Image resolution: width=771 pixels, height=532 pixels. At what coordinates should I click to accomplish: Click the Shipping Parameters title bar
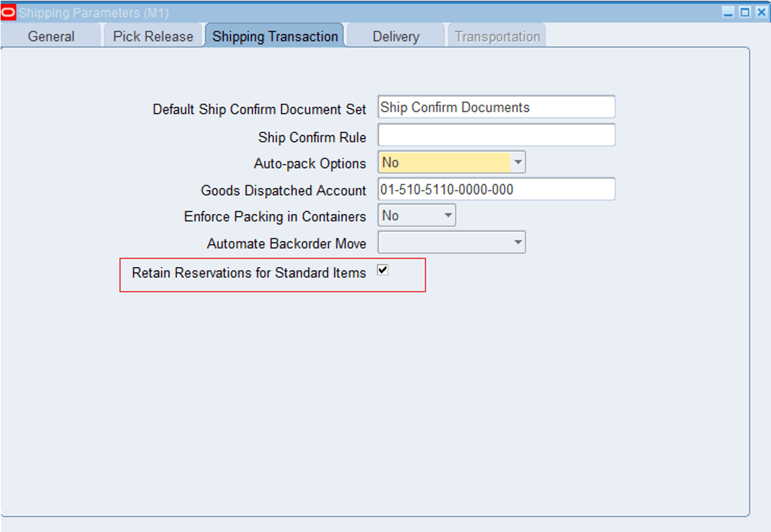point(344,10)
